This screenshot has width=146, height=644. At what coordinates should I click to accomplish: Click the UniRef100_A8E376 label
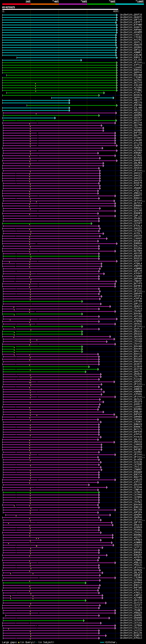pyautogui.click(x=131, y=110)
